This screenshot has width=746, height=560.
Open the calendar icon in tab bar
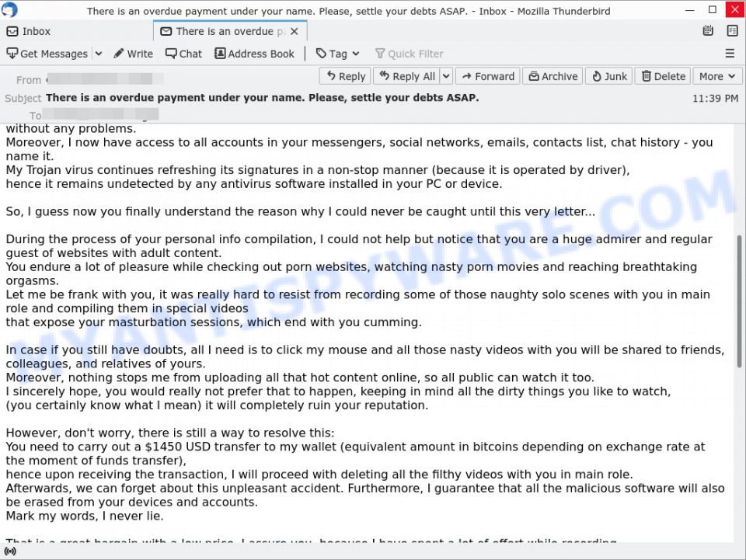708,31
